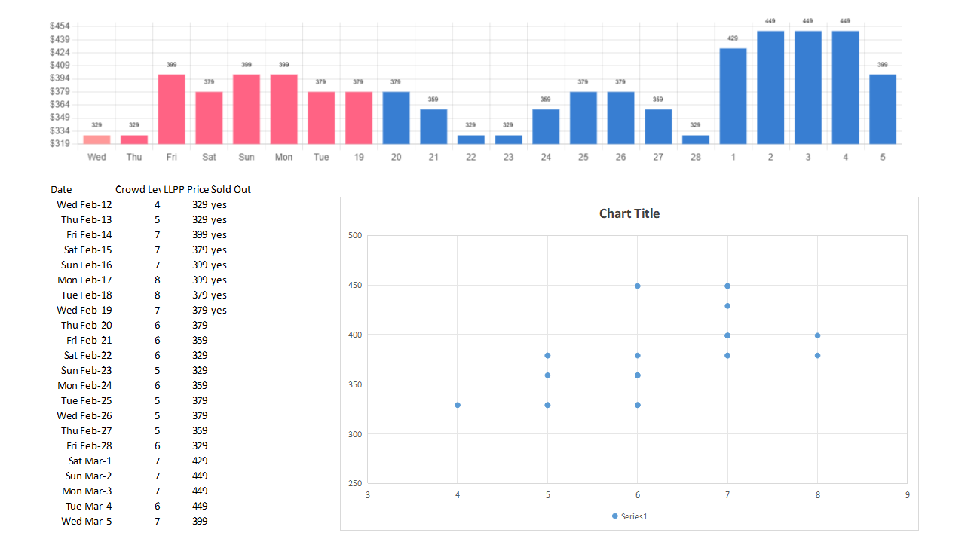Click the 429 scatter point at level 7
This screenshot has width=980, height=545.
pos(727,305)
